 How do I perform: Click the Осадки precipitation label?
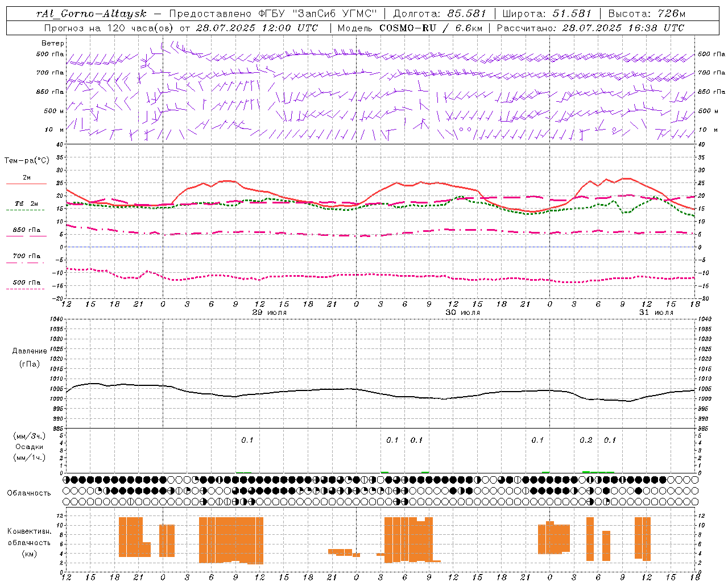coord(30,447)
